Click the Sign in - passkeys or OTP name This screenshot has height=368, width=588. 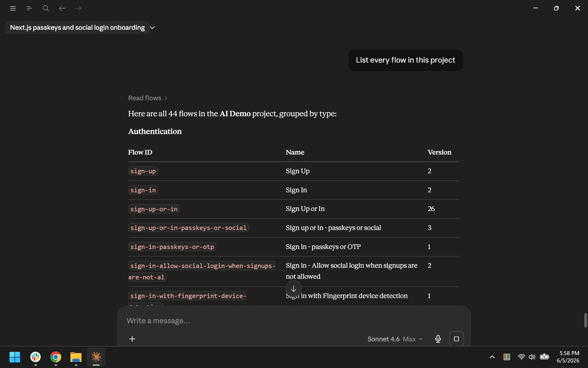[x=323, y=247]
